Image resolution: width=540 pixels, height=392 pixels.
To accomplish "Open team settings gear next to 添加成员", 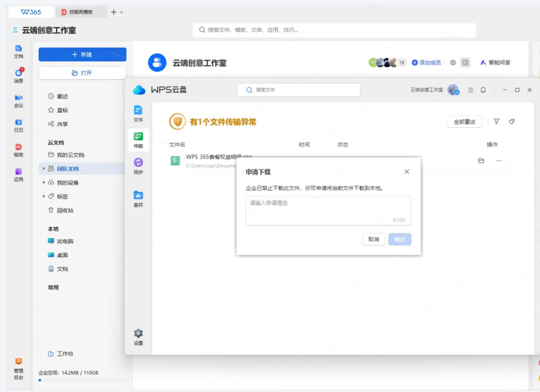I will point(453,63).
